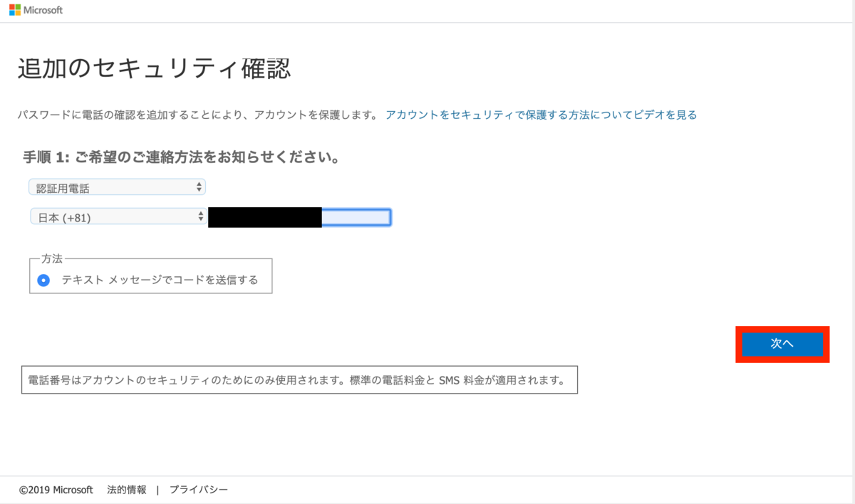The image size is (855, 504).
Task: Click the 法的情報 footer link
Action: pos(125,490)
